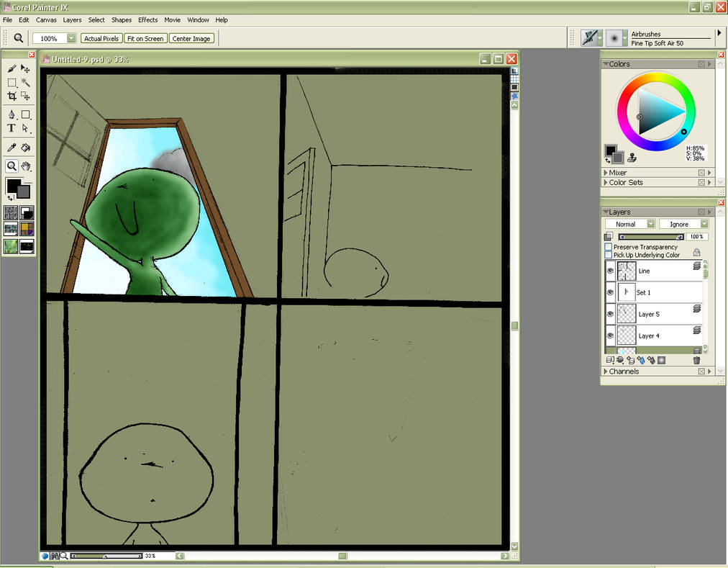Open the Effects menu
The height and width of the screenshot is (568, 728).
tap(147, 19)
